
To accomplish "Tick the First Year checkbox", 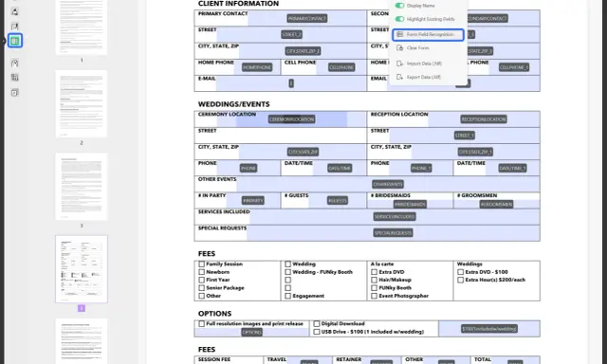I will 202,280.
